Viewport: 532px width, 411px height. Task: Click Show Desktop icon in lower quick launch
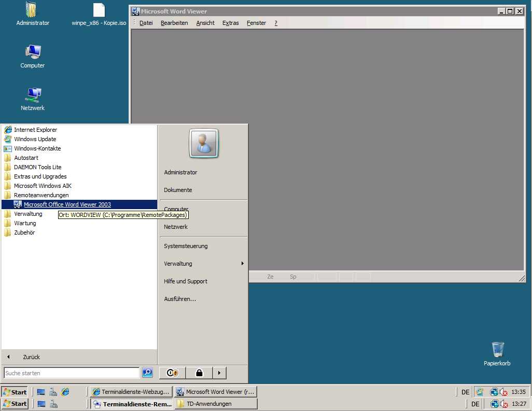41,404
